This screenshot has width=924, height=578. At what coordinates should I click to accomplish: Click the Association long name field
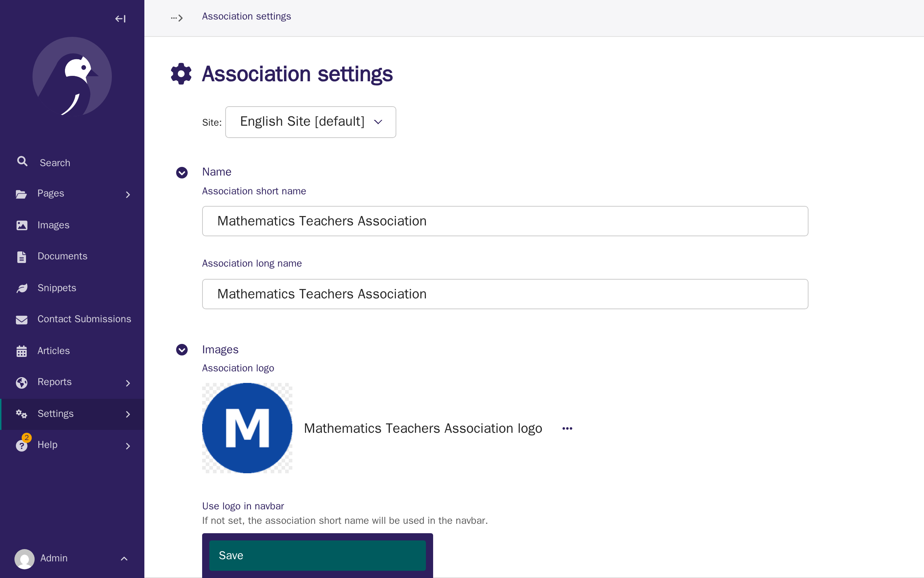tap(505, 294)
